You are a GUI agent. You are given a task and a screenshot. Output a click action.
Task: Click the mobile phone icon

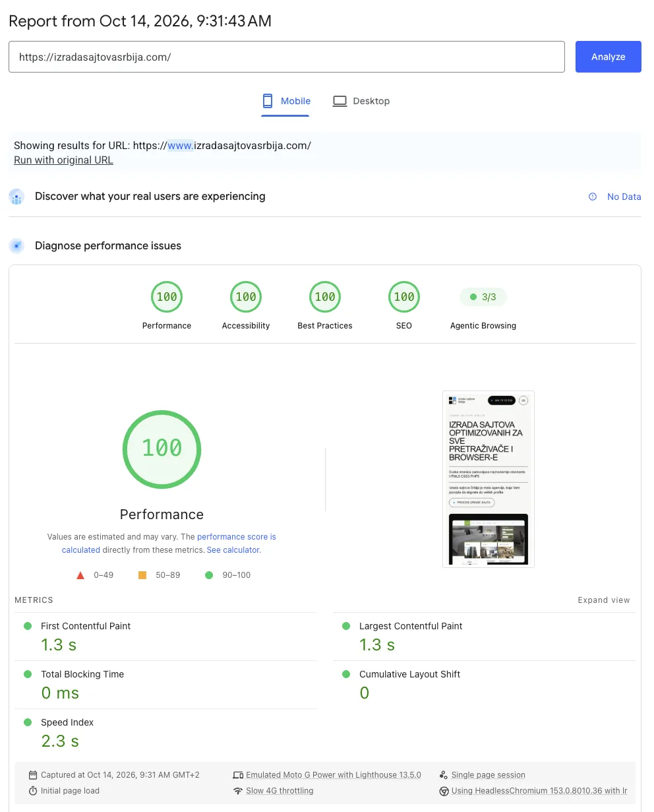[268, 101]
